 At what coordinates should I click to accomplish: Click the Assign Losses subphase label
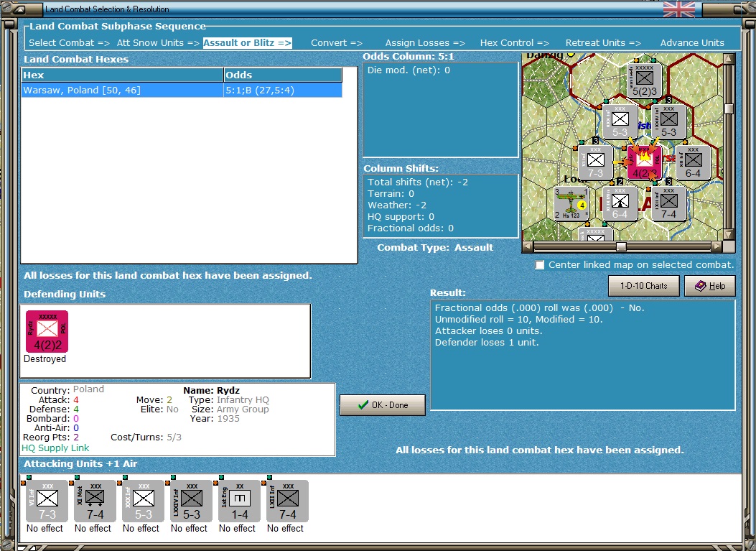425,43
